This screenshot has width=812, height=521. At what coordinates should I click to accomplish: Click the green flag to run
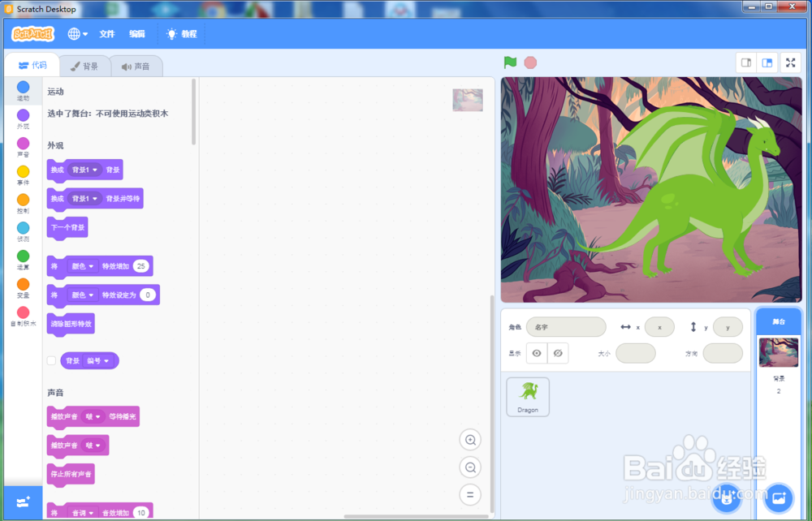click(510, 62)
